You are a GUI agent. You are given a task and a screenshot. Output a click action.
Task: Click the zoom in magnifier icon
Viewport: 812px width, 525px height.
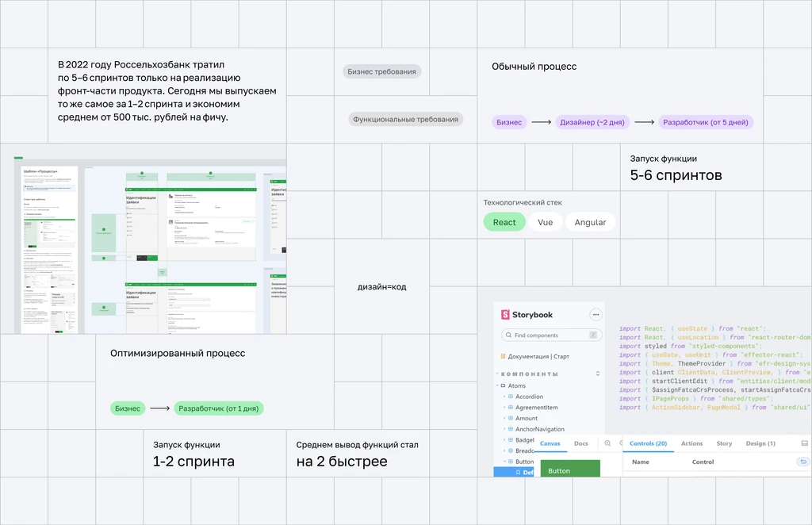[x=607, y=444]
